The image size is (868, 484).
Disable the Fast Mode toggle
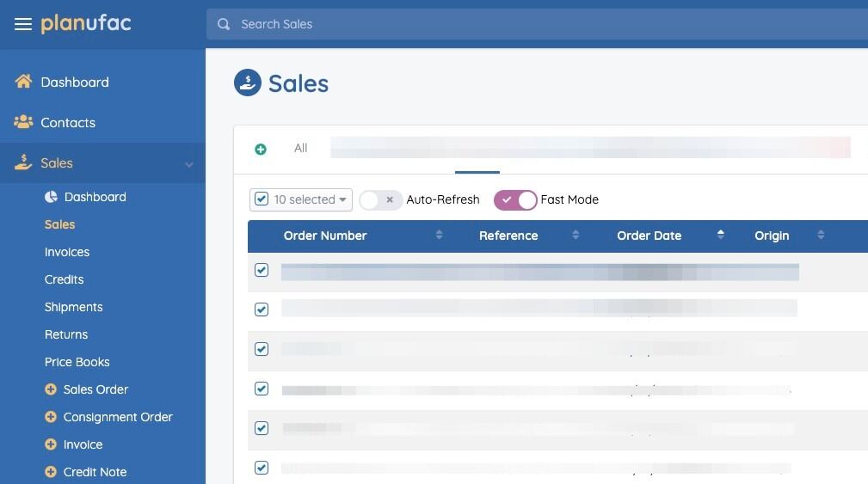(x=515, y=199)
